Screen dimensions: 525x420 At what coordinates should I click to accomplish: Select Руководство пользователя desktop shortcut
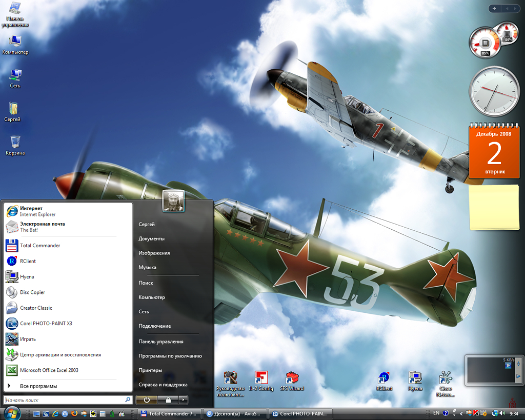[x=230, y=384]
